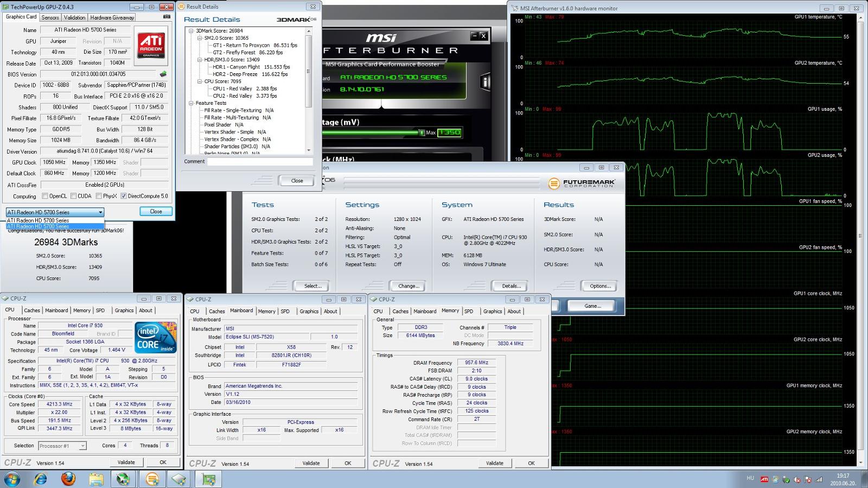Click the Result Details window title icon
The width and height of the screenshot is (868, 488).
tap(181, 7)
